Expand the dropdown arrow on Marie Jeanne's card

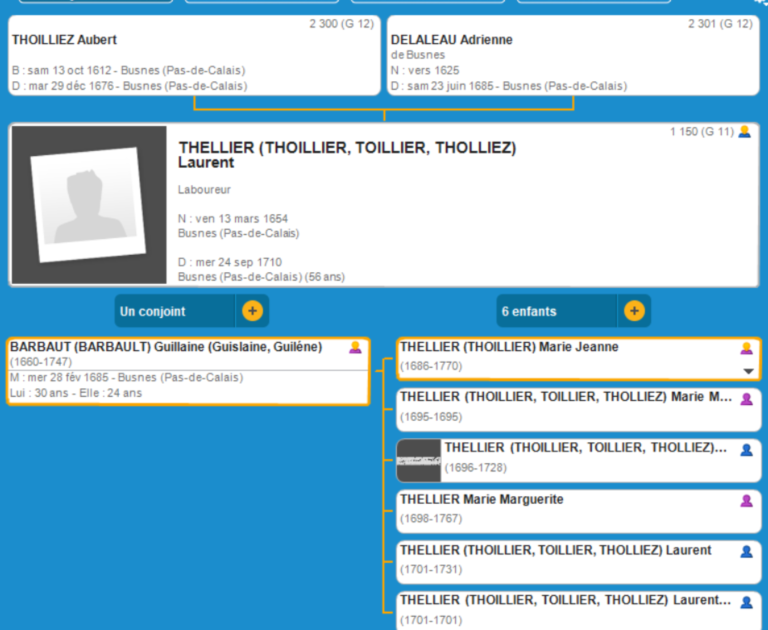tap(747, 371)
